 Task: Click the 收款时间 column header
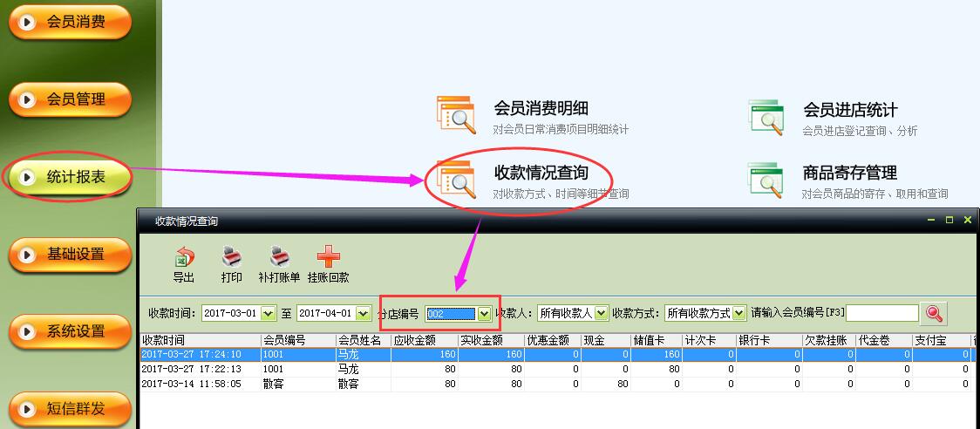pyautogui.click(x=201, y=340)
